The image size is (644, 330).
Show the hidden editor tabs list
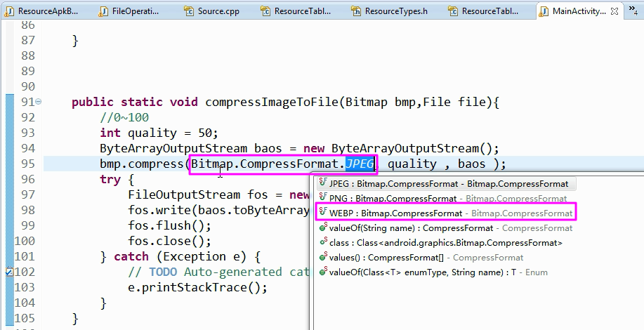(633, 10)
